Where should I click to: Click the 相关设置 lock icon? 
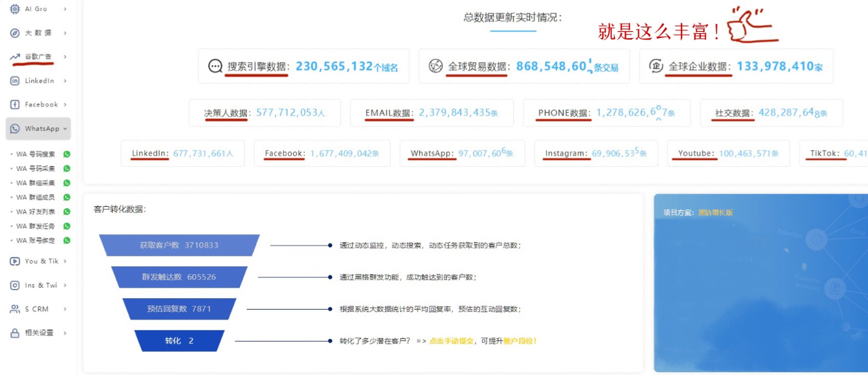click(15, 333)
